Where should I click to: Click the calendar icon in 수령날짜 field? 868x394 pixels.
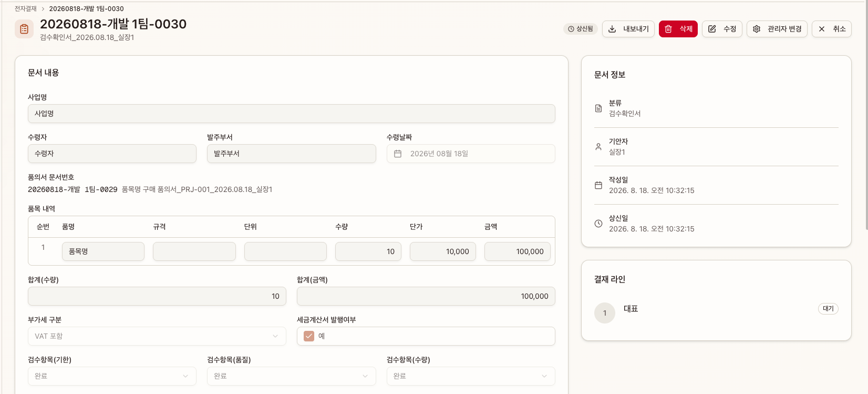tap(398, 154)
